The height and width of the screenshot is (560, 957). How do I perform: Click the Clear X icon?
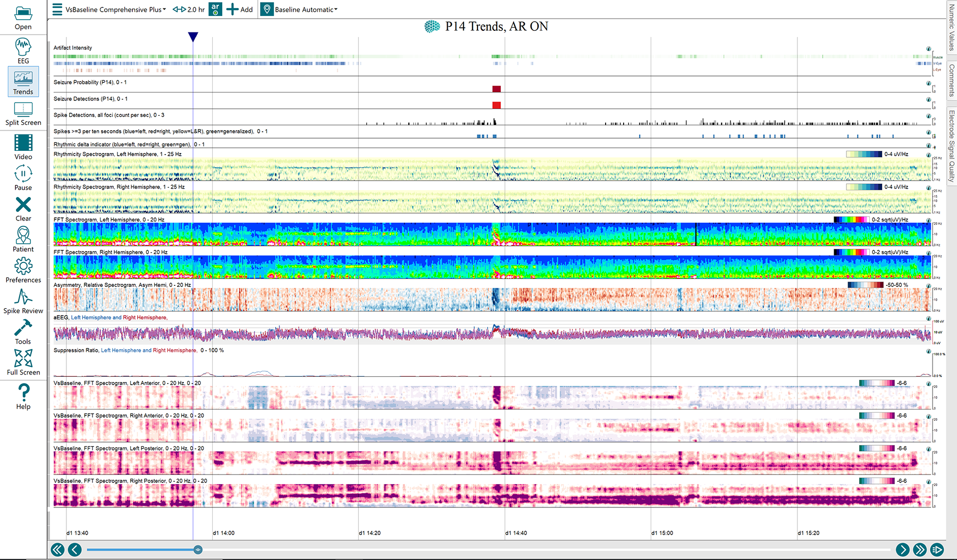coord(23,208)
